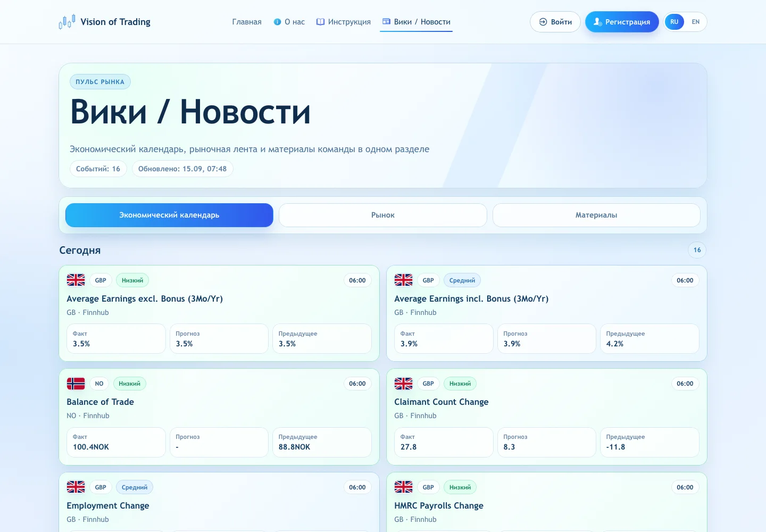Click UK flag on Average Earnings incl. Bonus
The height and width of the screenshot is (532, 766).
coord(404,280)
